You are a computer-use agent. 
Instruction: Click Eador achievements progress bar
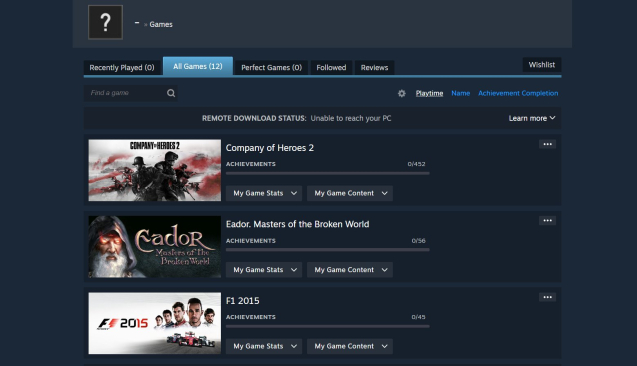click(x=327, y=250)
